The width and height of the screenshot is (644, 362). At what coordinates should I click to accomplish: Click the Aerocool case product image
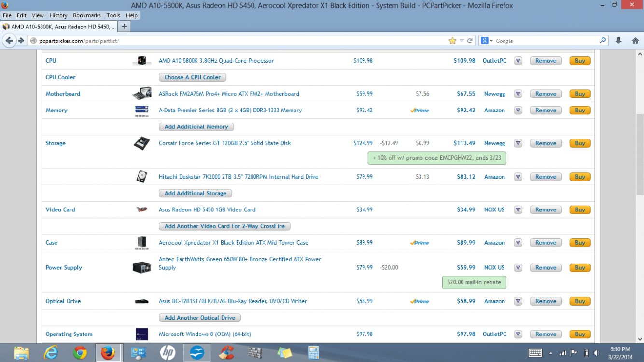142,243
